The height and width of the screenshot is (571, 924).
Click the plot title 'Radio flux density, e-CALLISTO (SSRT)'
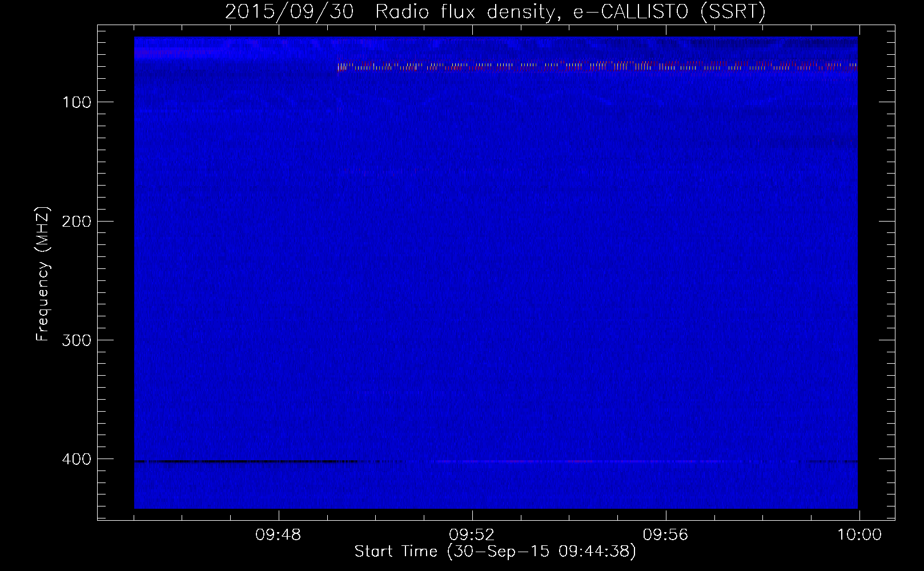(x=570, y=12)
